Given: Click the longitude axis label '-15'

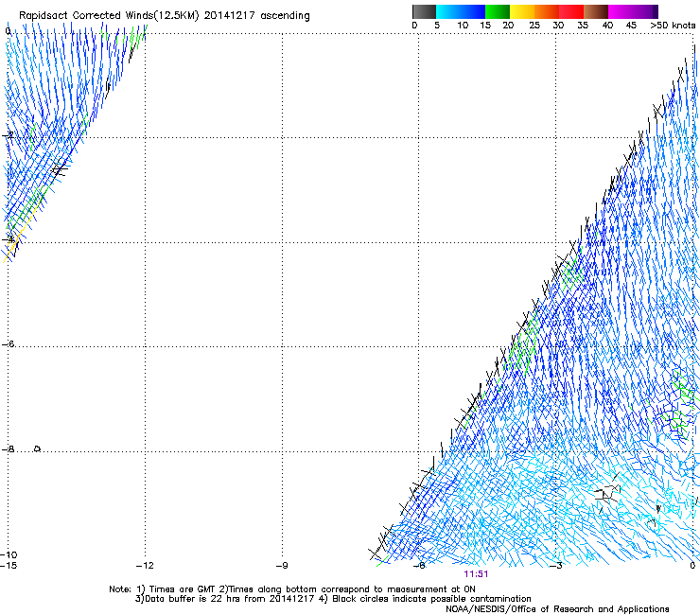Looking at the screenshot, I should point(9,566).
